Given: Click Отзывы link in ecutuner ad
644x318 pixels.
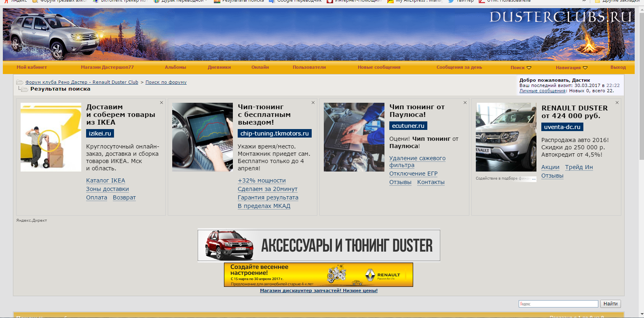Looking at the screenshot, I should [x=400, y=182].
